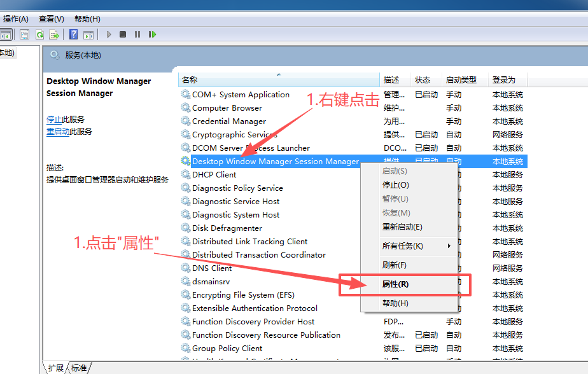Pause the service with the pause icon
The width and height of the screenshot is (588, 374).
pyautogui.click(x=137, y=34)
